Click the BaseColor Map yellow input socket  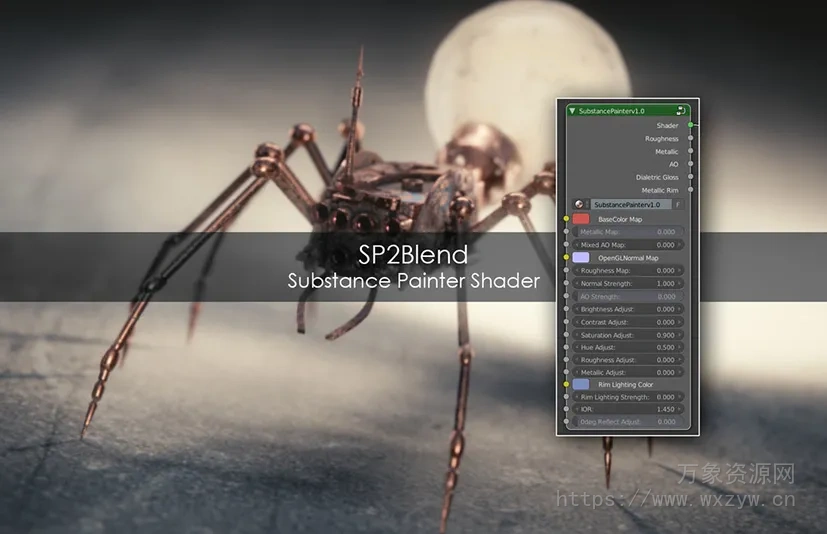(x=567, y=218)
